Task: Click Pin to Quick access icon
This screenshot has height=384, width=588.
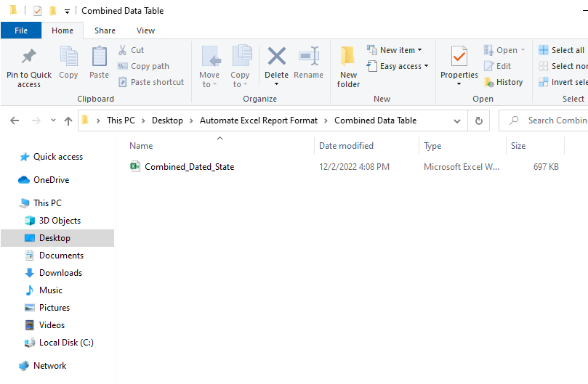Action: (x=29, y=56)
